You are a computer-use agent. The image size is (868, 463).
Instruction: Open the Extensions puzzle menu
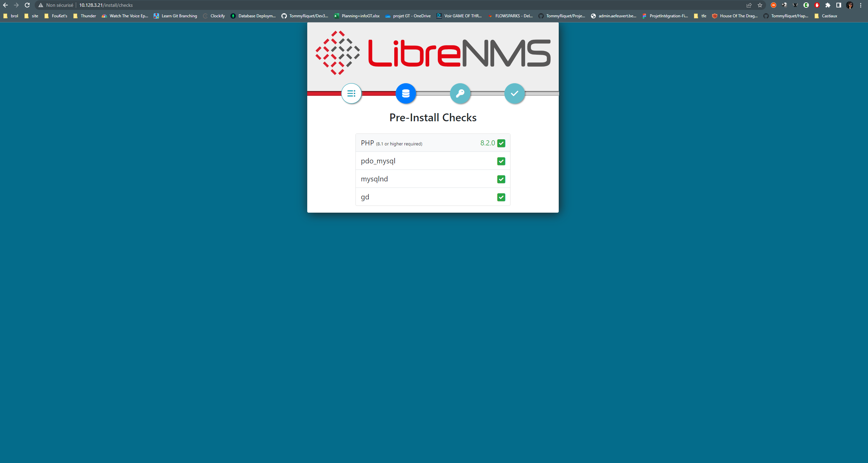tap(828, 5)
